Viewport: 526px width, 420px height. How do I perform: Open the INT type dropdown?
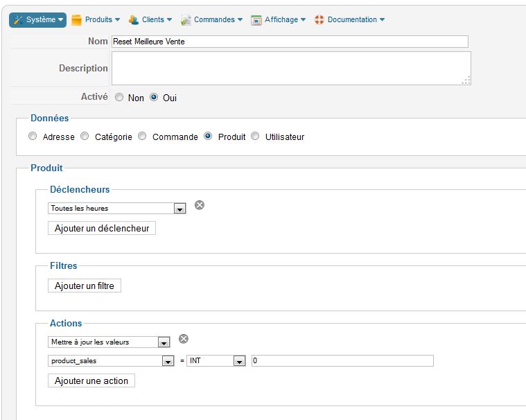216,361
